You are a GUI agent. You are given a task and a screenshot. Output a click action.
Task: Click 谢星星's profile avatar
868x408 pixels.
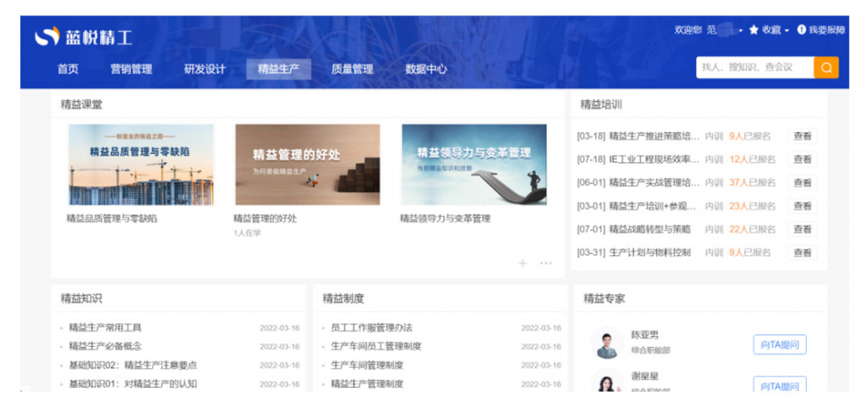[607, 383]
